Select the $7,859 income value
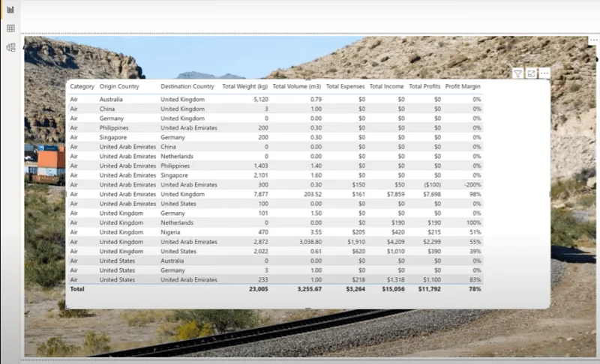Image resolution: width=600 pixels, height=364 pixels. coord(395,195)
